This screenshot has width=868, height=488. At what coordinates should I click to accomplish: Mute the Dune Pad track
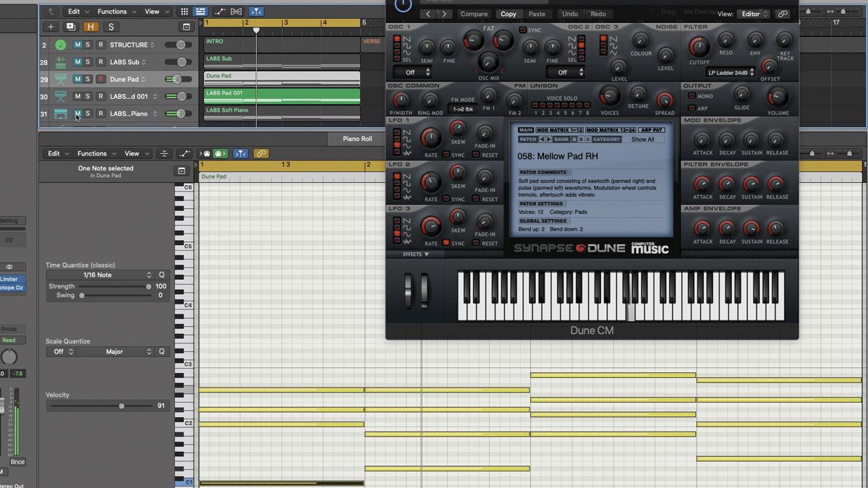(x=78, y=79)
